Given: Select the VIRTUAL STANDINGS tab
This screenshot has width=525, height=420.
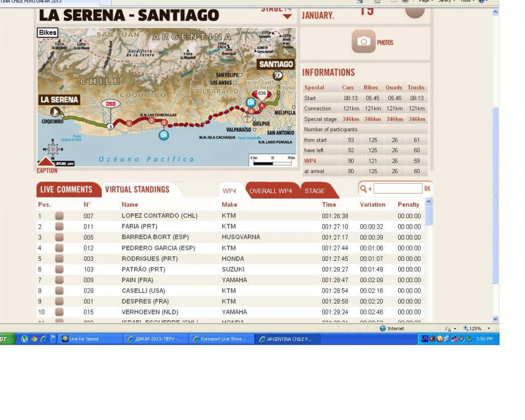Looking at the screenshot, I should click(137, 190).
